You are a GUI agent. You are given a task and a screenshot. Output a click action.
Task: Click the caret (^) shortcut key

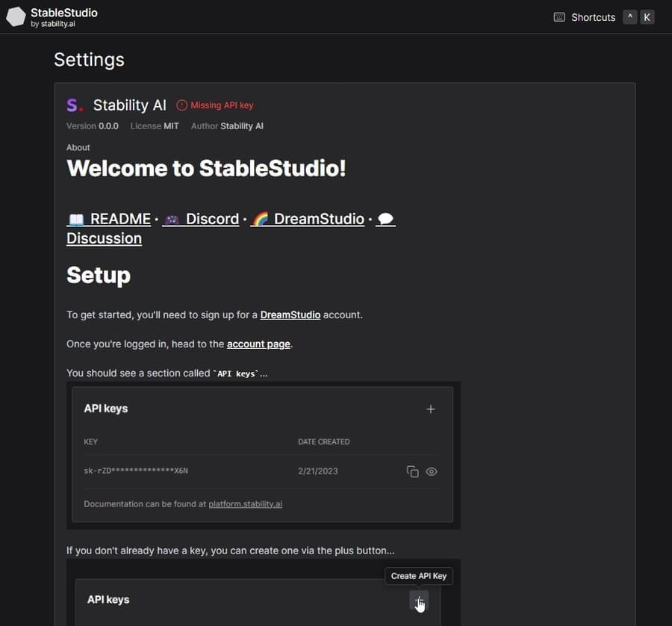(629, 17)
